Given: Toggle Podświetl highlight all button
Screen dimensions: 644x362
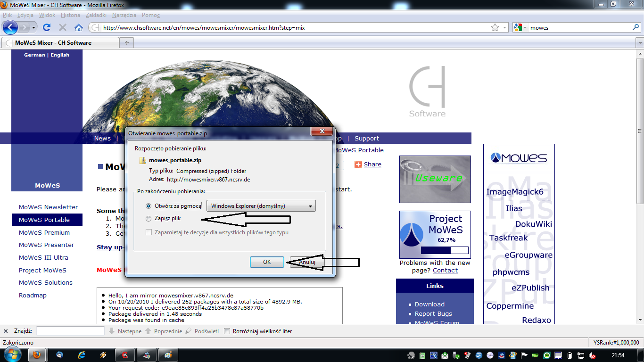Looking at the screenshot, I should [202, 331].
